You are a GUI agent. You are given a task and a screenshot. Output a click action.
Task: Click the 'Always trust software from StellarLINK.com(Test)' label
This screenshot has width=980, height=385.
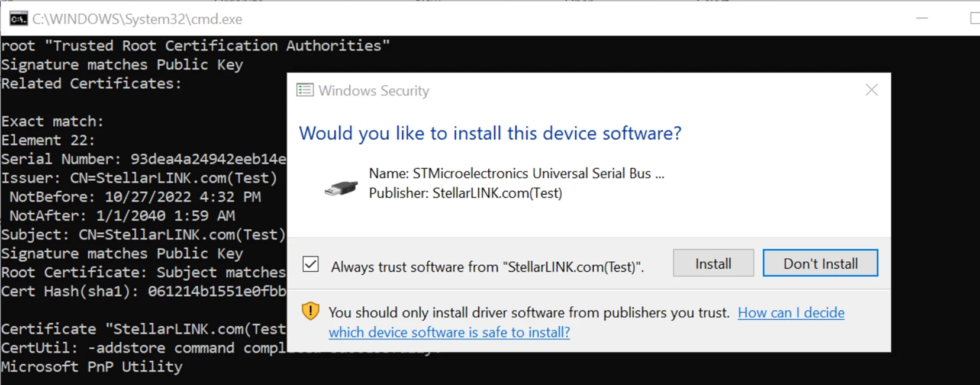488,267
